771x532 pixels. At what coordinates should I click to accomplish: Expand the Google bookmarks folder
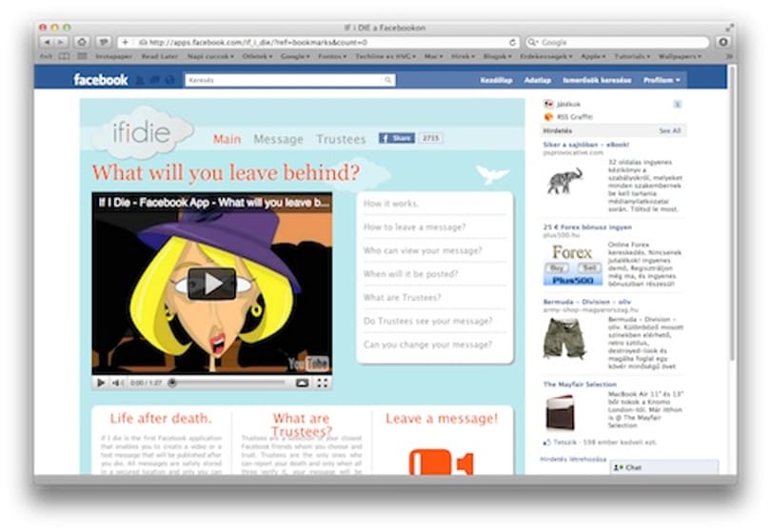pyautogui.click(x=295, y=56)
